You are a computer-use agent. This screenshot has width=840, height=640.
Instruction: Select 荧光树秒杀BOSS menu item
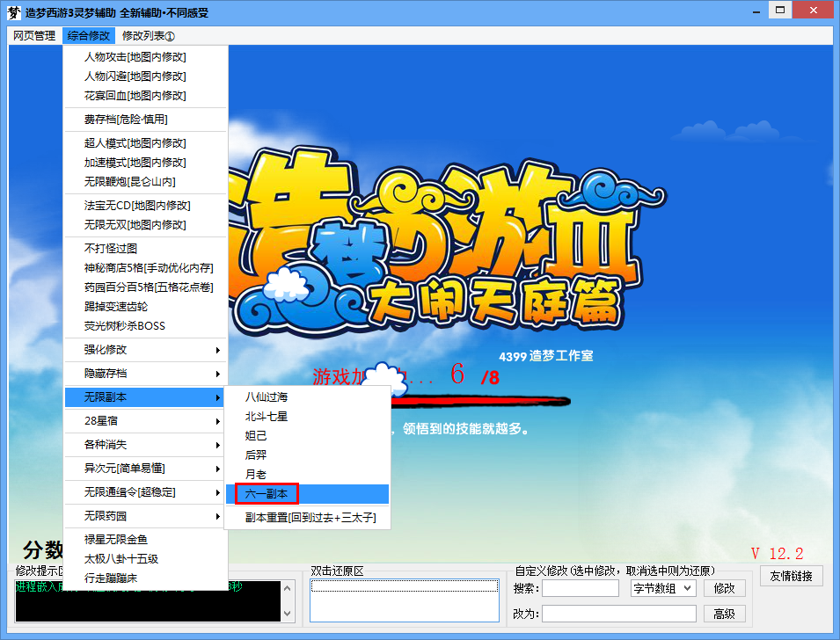point(146,325)
